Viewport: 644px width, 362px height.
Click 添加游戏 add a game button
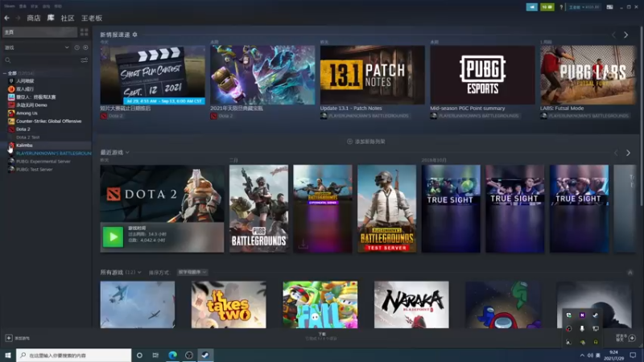tap(18, 338)
